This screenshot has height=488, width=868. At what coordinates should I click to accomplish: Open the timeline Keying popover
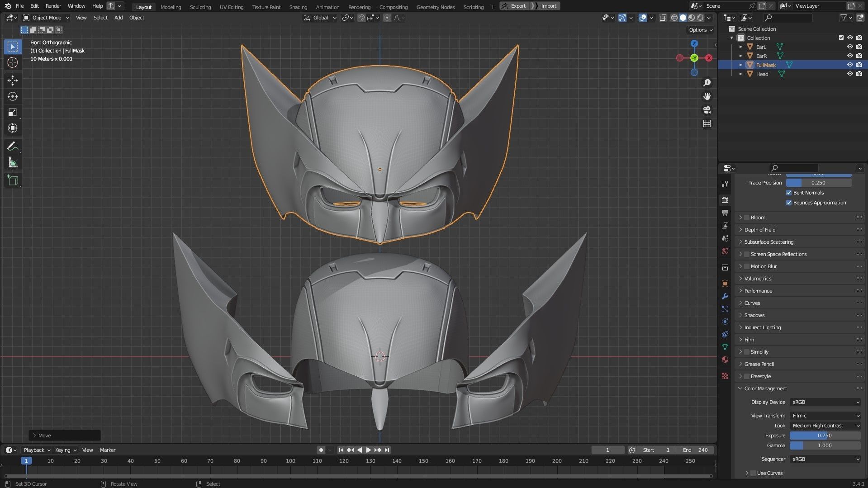(x=65, y=450)
